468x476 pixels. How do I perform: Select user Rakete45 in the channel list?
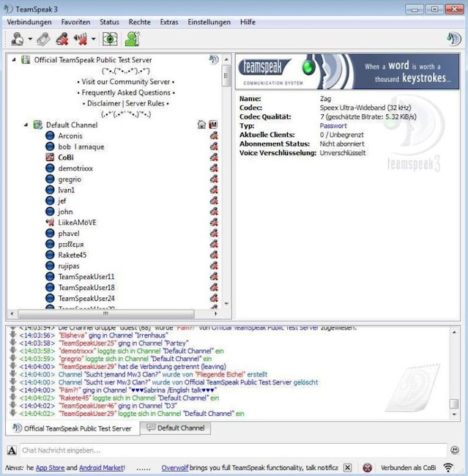click(x=72, y=255)
